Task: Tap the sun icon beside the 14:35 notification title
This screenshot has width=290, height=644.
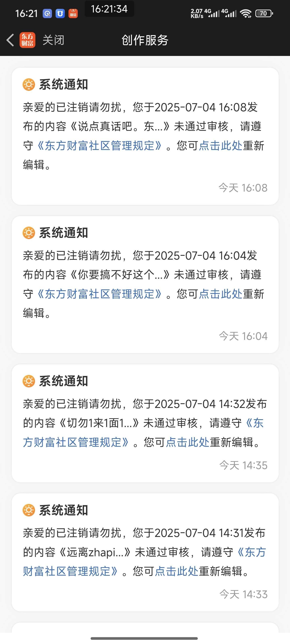Action: [29, 381]
